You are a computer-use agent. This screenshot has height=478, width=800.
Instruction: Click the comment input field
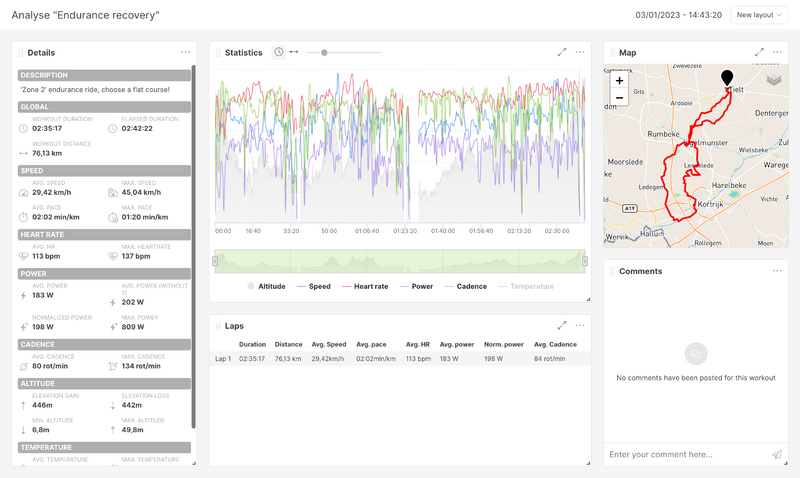(x=685, y=454)
